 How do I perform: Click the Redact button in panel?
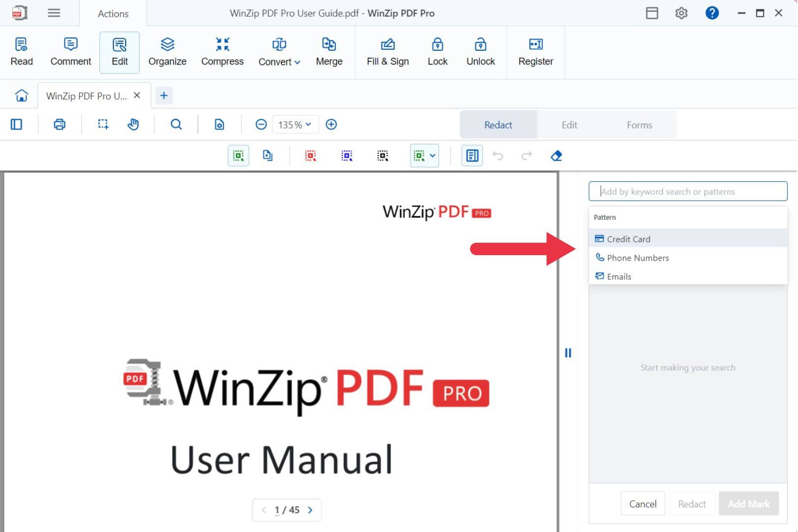(692, 503)
